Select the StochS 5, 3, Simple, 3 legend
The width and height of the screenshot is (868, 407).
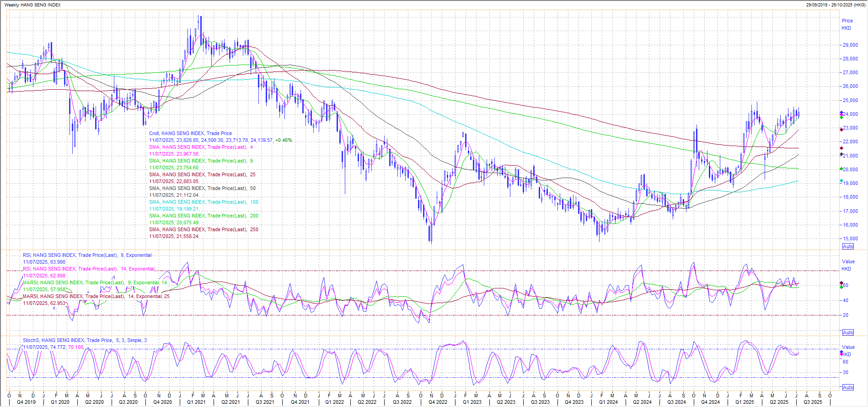point(85,341)
